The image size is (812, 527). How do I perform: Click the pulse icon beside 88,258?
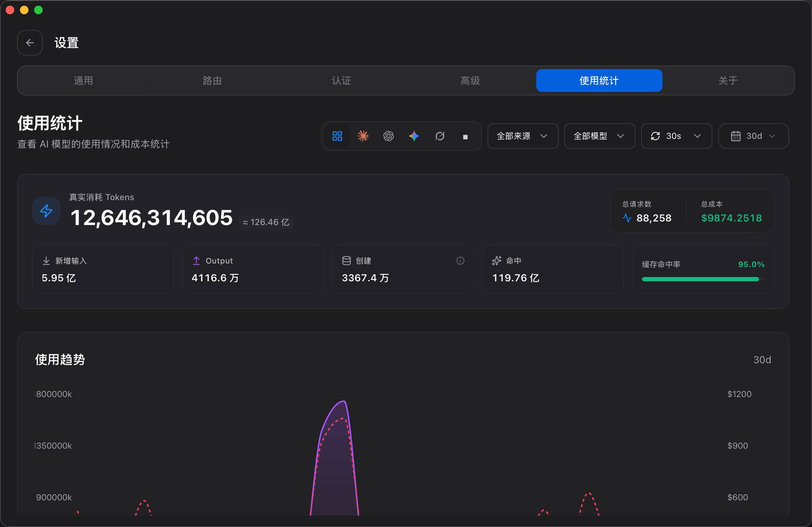click(627, 218)
